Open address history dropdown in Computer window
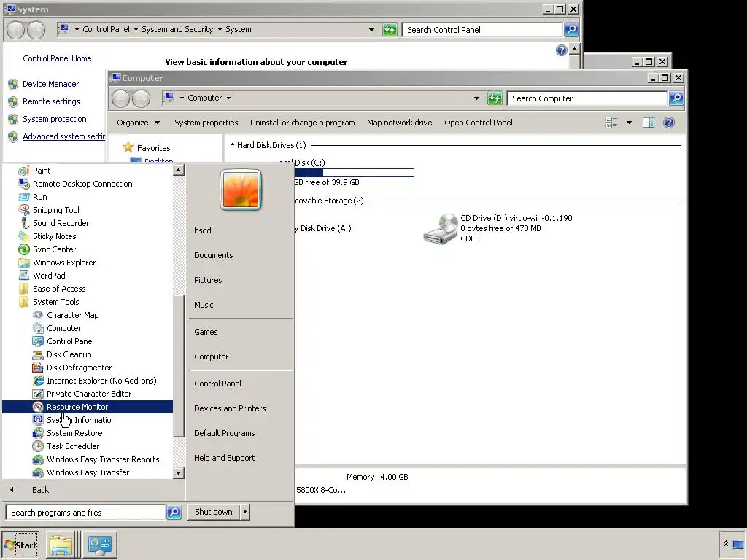Viewport: 747px width, 560px height. tap(476, 98)
